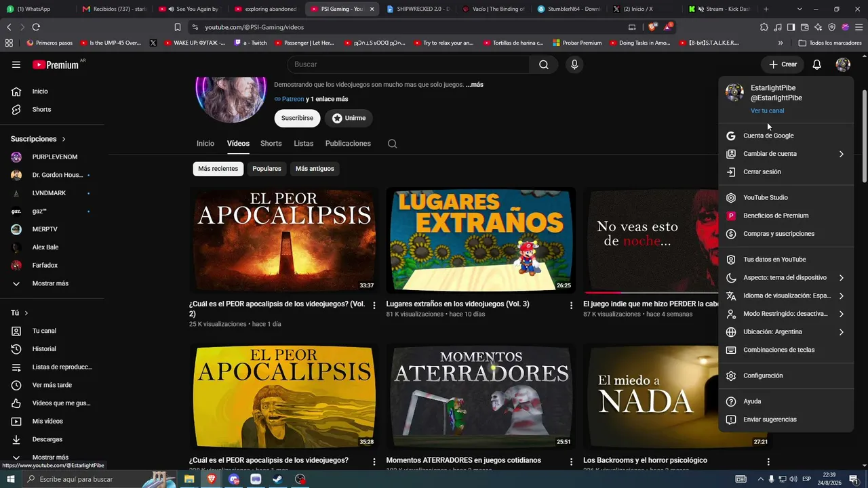868x488 pixels.
Task: Click the Suscribirse button
Action: click(x=297, y=118)
